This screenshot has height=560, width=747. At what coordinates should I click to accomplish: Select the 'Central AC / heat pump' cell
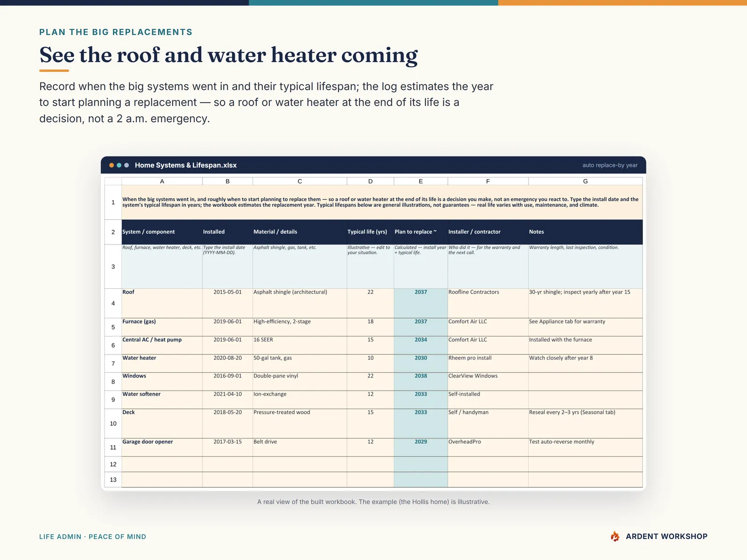coord(162,345)
